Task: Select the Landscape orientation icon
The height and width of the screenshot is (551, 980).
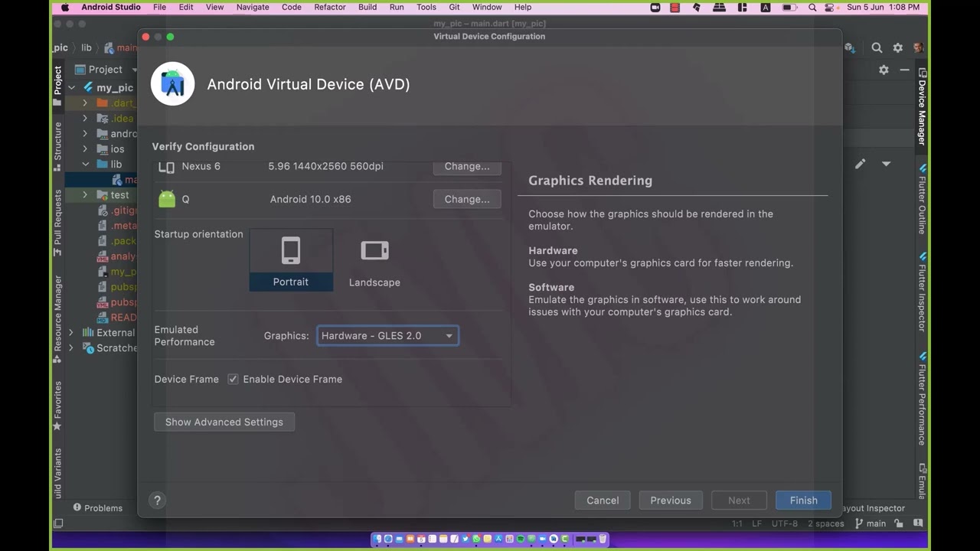Action: pyautogui.click(x=374, y=250)
